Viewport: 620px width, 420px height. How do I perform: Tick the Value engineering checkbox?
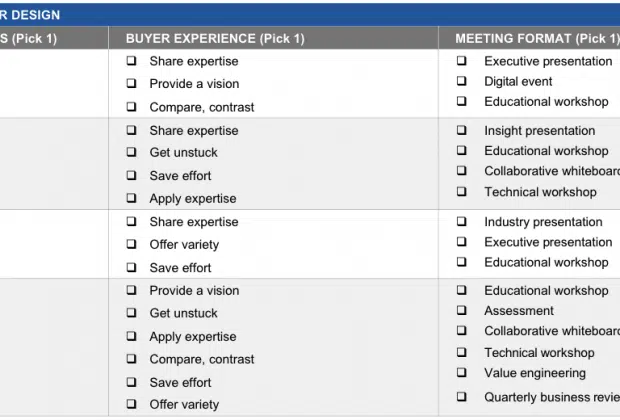coord(461,373)
